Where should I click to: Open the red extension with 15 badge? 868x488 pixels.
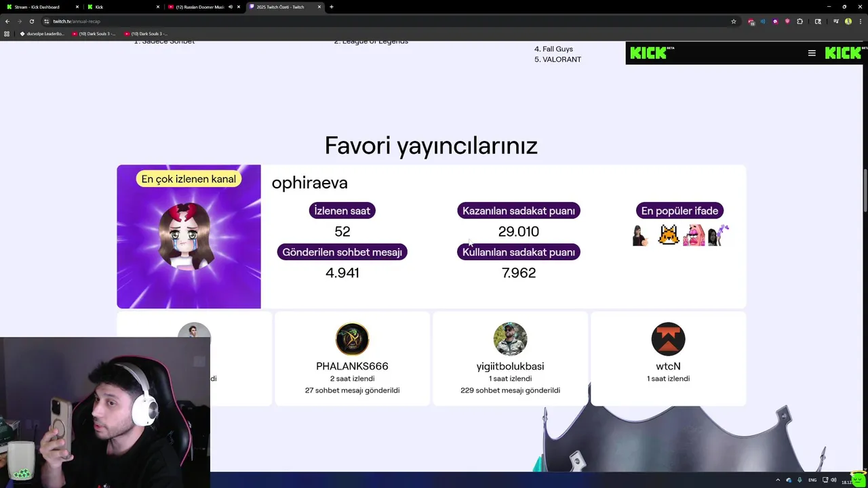pos(751,22)
